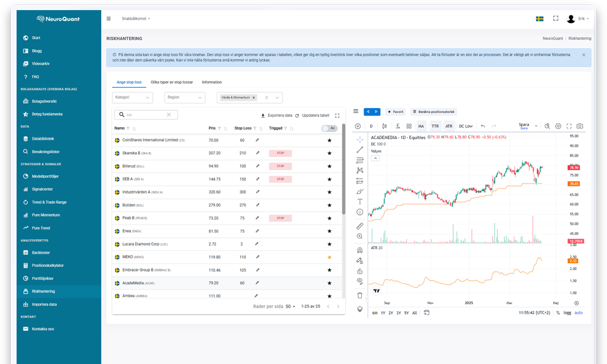Click the magnet mode icon
607x364 pixels.
pos(359,250)
